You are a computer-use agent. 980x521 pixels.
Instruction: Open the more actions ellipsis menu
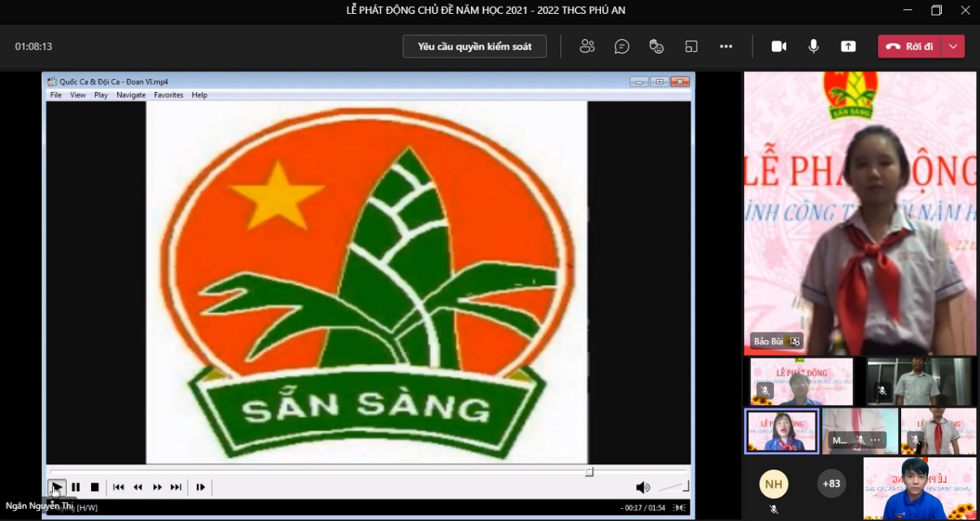click(726, 46)
